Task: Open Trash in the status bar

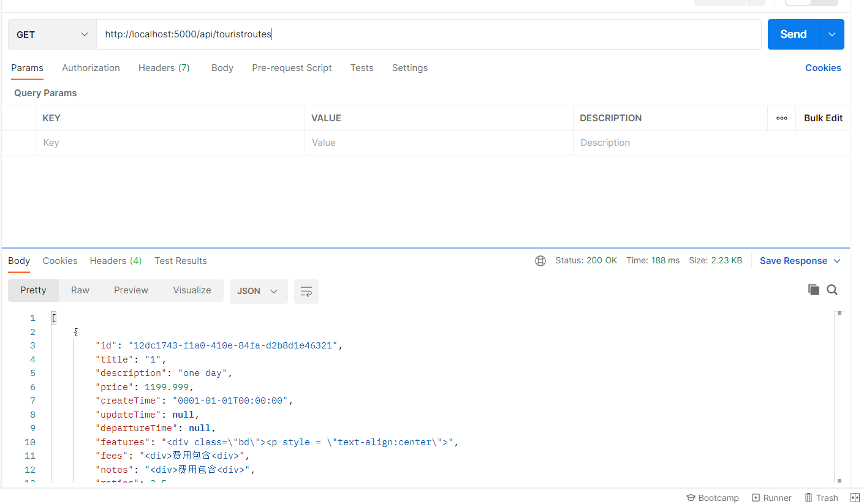Action: (821, 498)
